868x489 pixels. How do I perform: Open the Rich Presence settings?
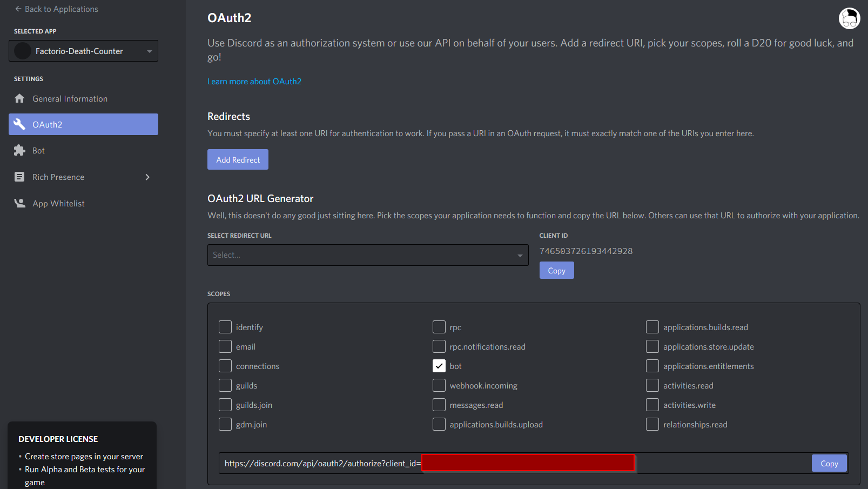tap(83, 177)
